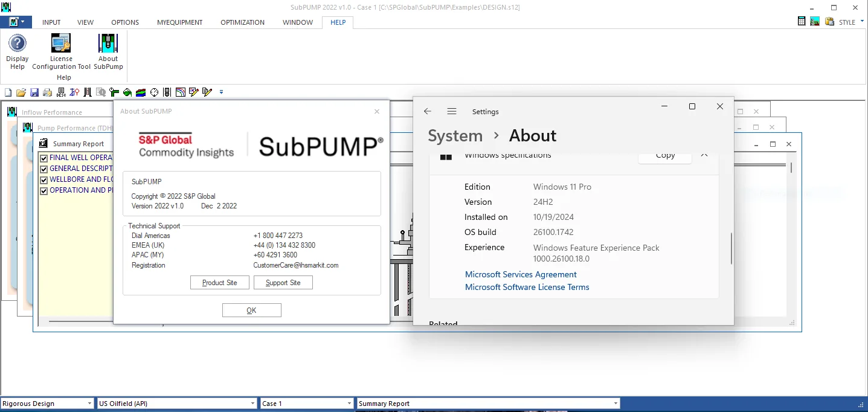Click the Print toolbar icon

tap(47, 92)
